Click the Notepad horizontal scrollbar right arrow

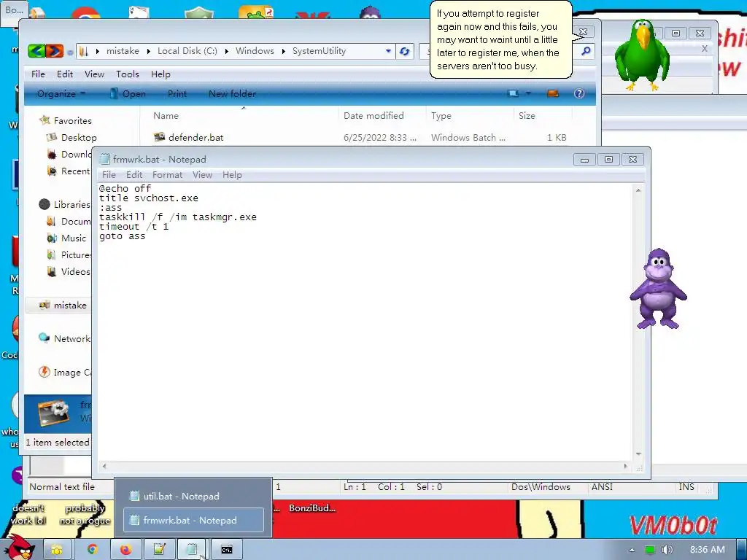click(x=626, y=466)
